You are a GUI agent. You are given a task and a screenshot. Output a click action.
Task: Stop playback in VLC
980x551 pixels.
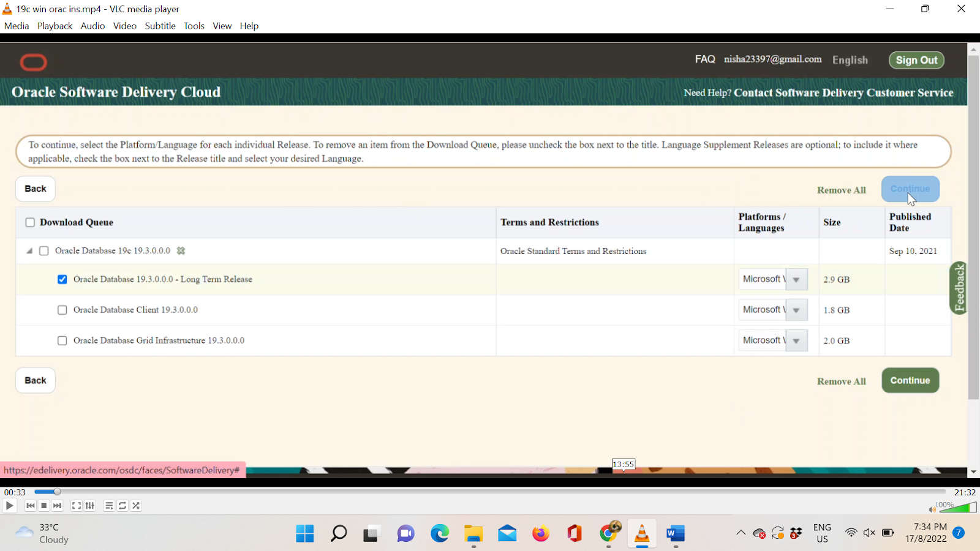click(44, 506)
